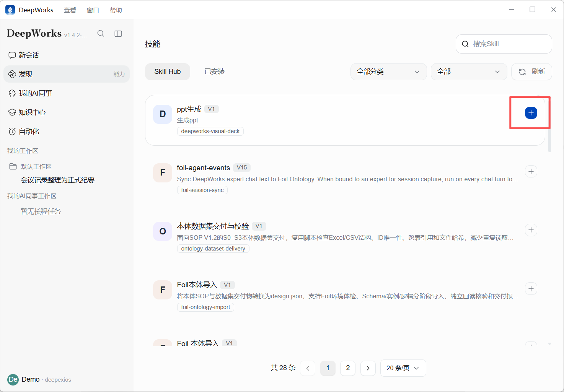Focus the 搜索Skill search field
Screen dimensions: 564x392
pyautogui.click(x=504, y=44)
